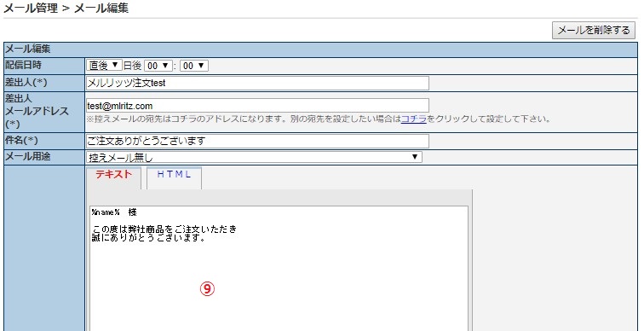Switch to the HTML tab
The image size is (644, 331).
click(174, 174)
